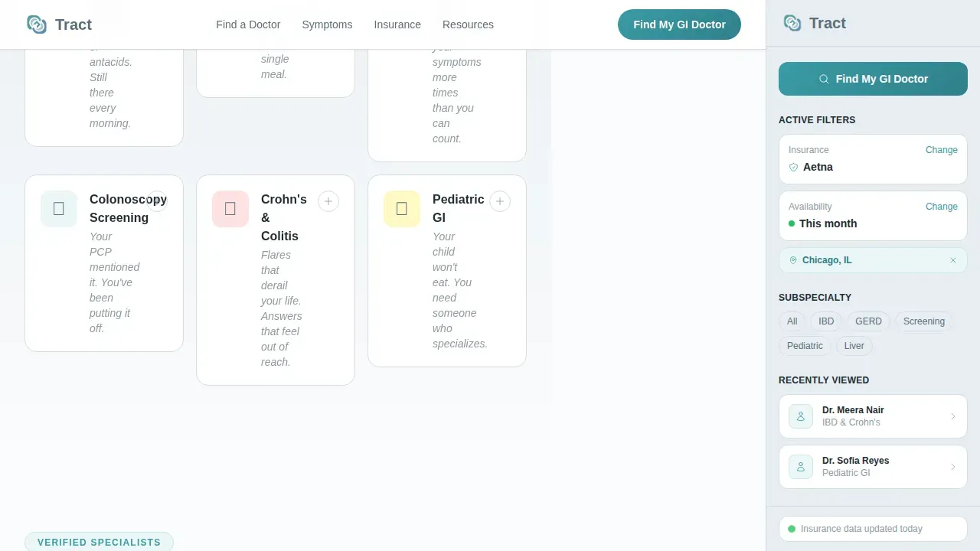The height and width of the screenshot is (551, 980).
Task: Expand Pediatric GI with plus button
Action: [x=500, y=201]
